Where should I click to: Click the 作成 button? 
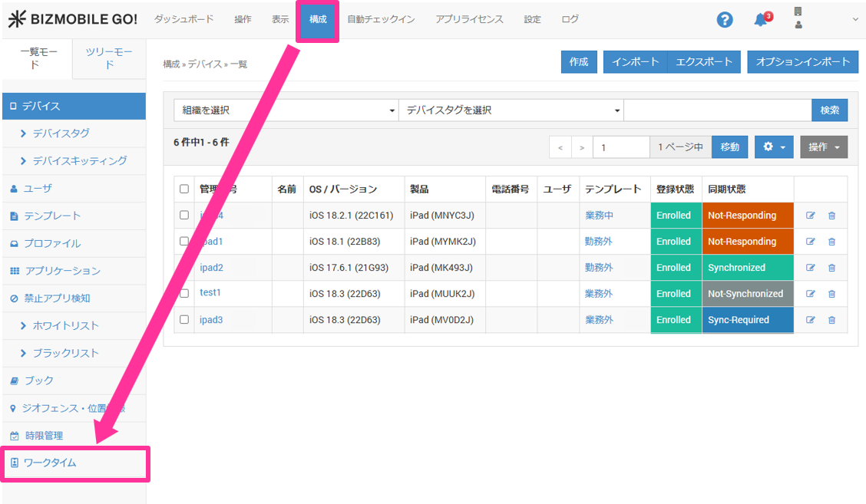[579, 62]
